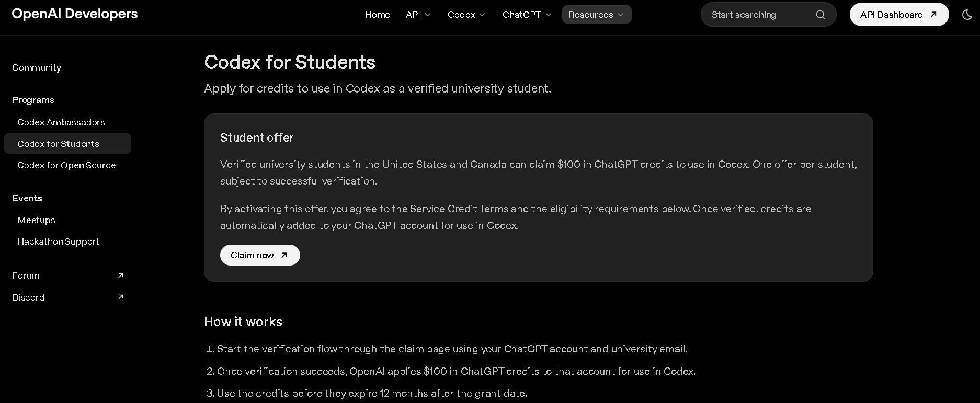
Task: Click the search magnifier icon
Action: (821, 15)
